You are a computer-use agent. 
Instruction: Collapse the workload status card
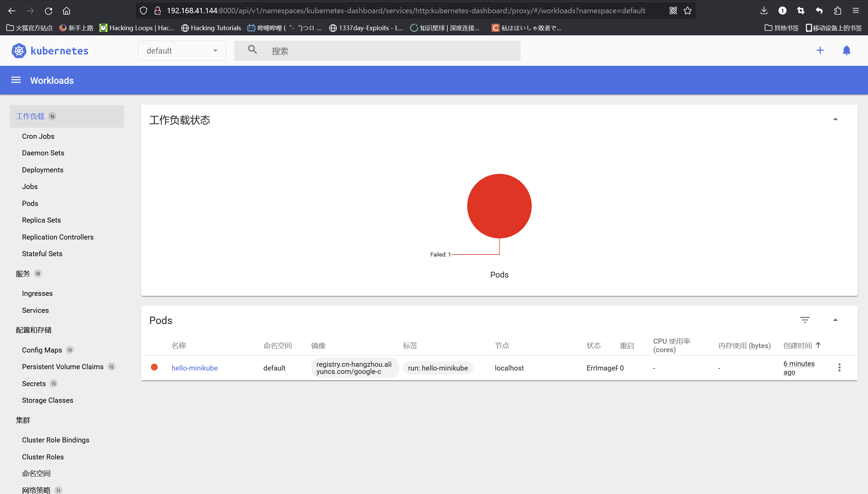(835, 119)
